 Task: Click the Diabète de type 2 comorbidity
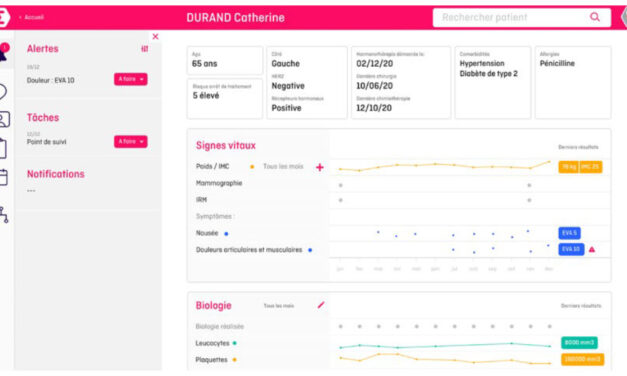pyautogui.click(x=489, y=74)
